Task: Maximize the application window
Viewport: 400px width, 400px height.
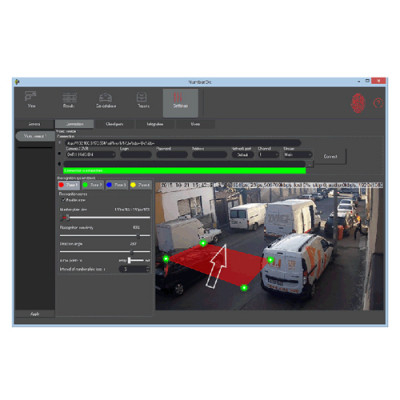Action: tap(367, 81)
